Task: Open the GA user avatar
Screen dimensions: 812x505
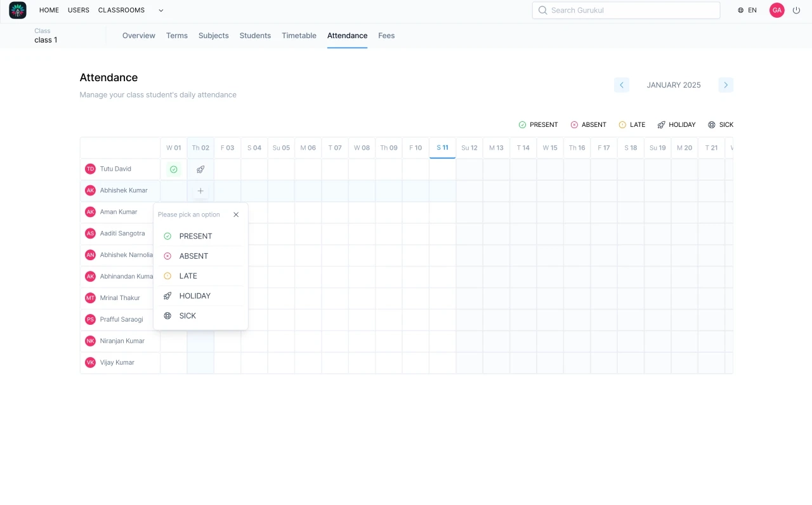Action: tap(776, 10)
